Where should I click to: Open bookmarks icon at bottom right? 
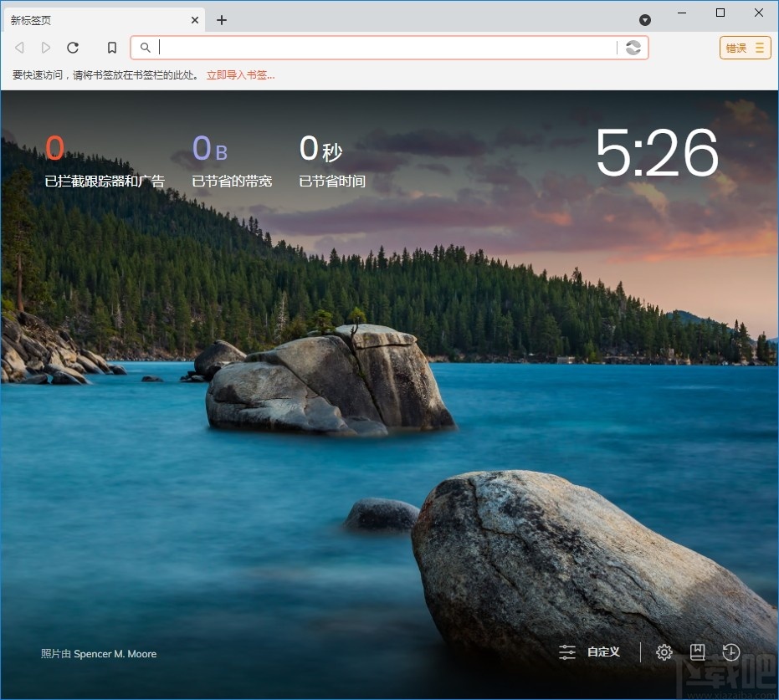698,652
